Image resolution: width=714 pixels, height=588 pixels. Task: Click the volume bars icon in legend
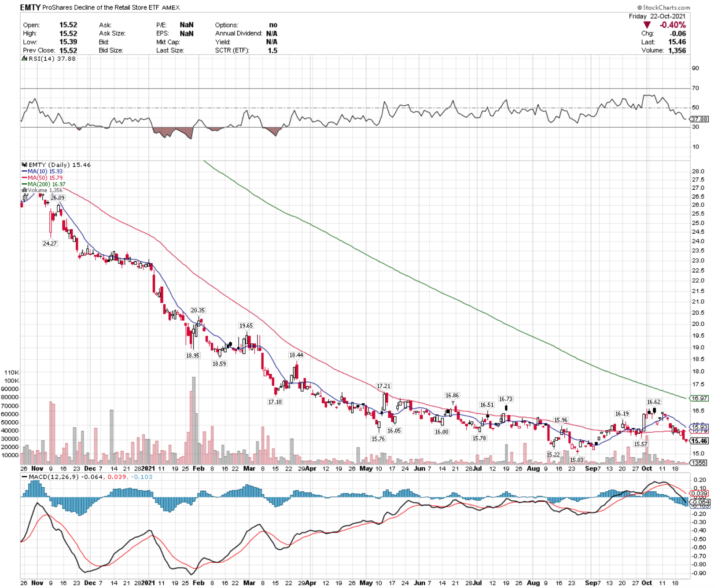pos(24,190)
